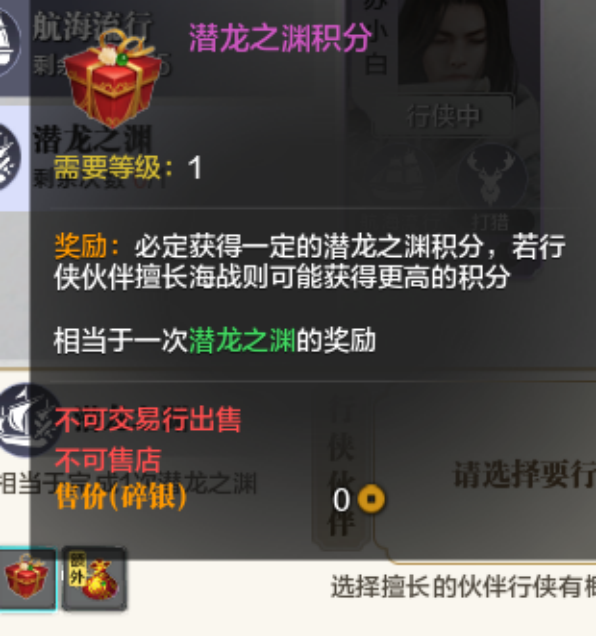Select the extra lucky bag reward slot
The height and width of the screenshot is (637, 596).
94,578
